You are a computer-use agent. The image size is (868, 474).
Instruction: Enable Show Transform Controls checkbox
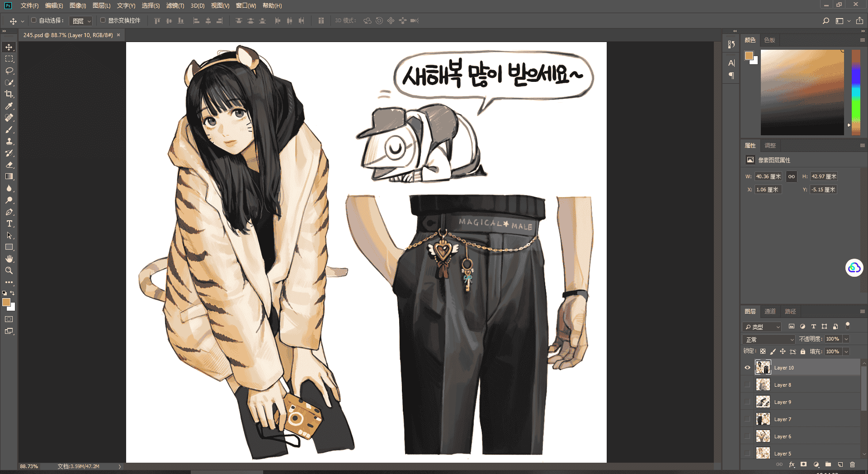pos(103,20)
